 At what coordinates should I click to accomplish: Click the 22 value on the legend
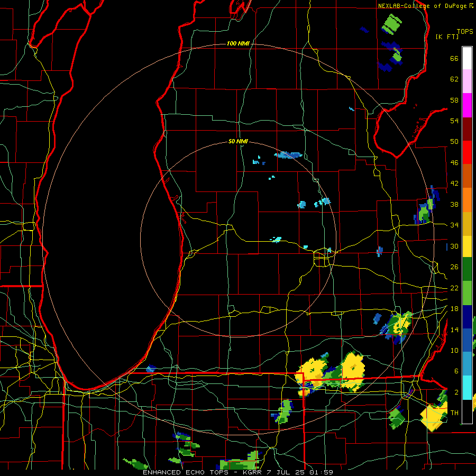coord(454,288)
